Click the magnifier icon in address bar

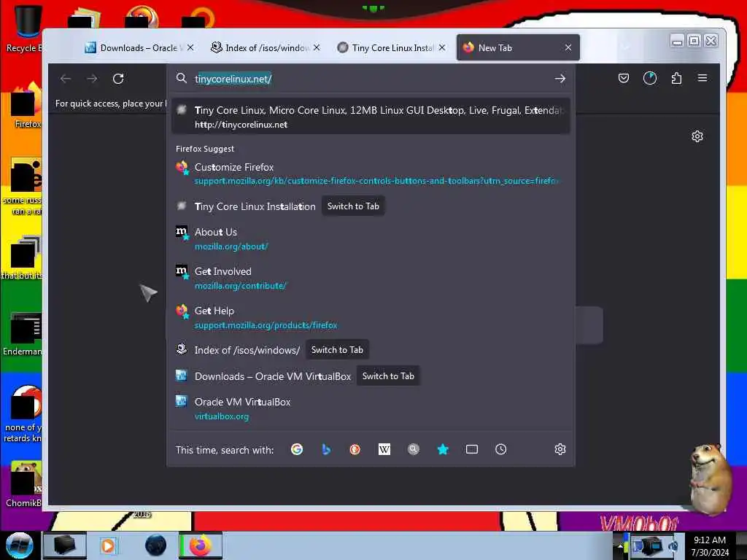click(182, 78)
